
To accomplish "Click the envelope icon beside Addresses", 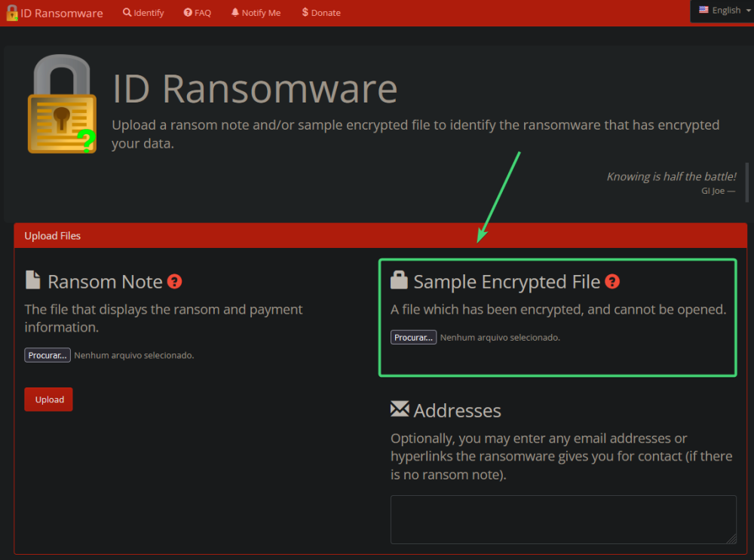I will tap(399, 409).
